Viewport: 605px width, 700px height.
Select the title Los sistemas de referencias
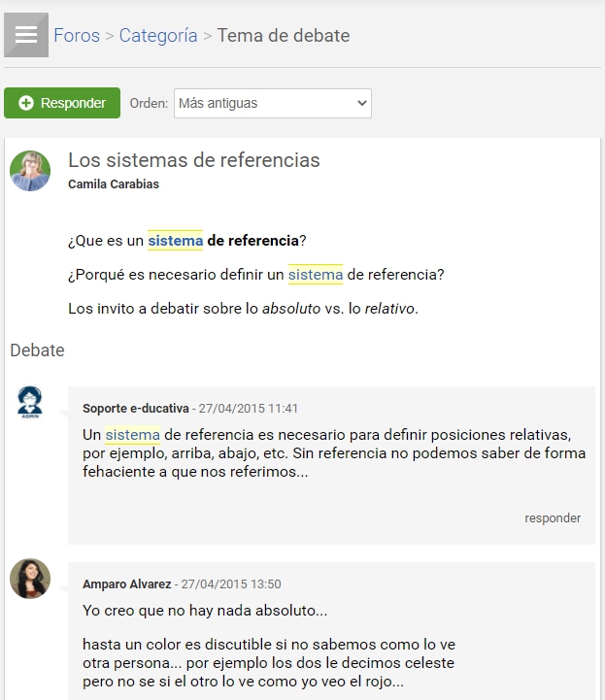194,160
